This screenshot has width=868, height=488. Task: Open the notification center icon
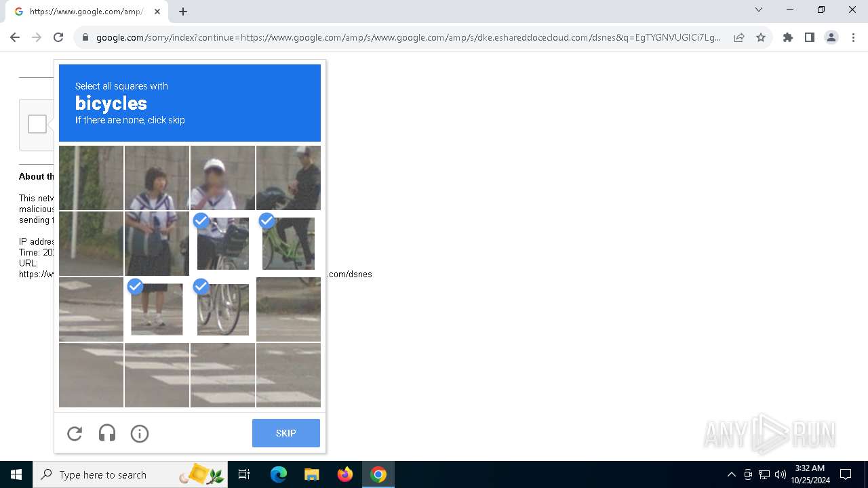[846, 474]
